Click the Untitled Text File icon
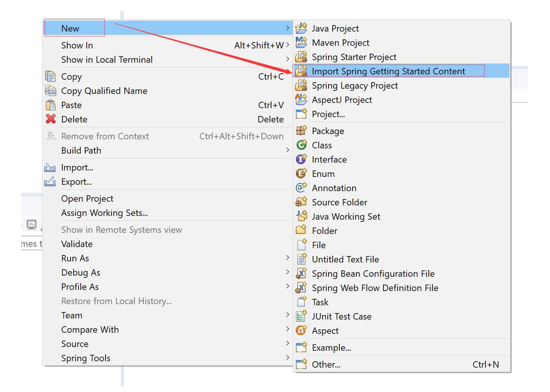Viewport: 550px width, 392px height. (301, 259)
